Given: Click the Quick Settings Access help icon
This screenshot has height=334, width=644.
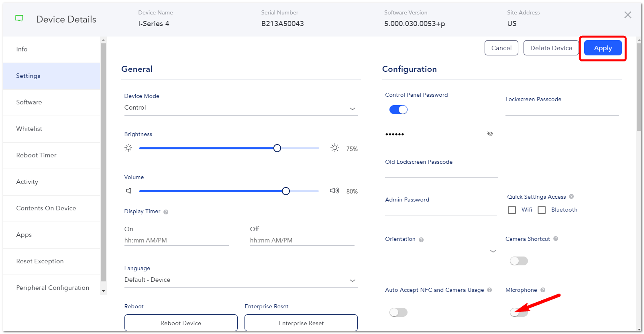Looking at the screenshot, I should [571, 197].
